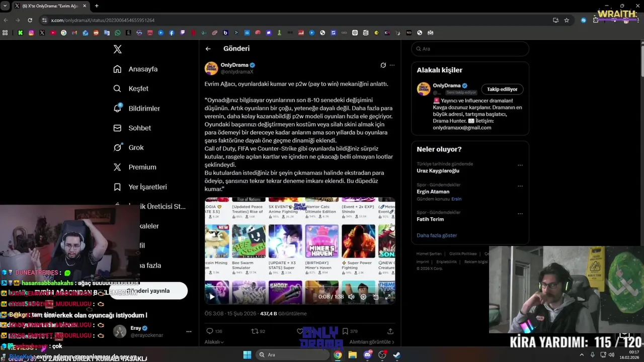Click the address bar URL
Image resolution: width=644 pixels, height=362 pixels.
click(x=103, y=20)
